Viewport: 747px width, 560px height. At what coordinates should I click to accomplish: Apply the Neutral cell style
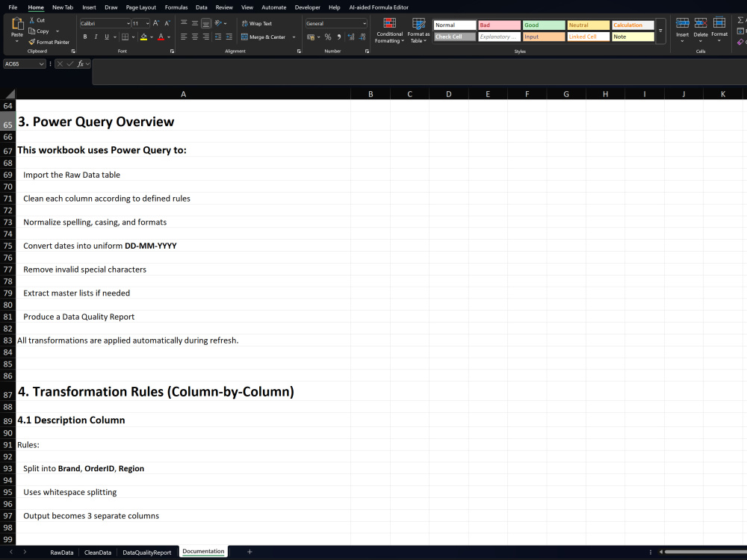[x=589, y=25]
